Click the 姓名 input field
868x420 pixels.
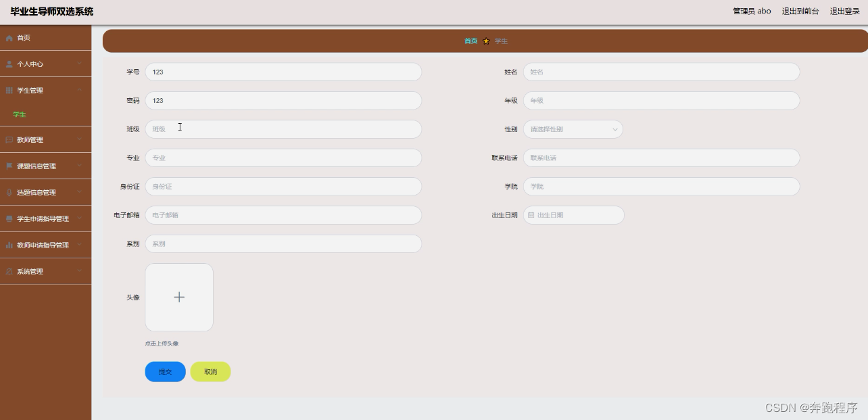pyautogui.click(x=661, y=72)
